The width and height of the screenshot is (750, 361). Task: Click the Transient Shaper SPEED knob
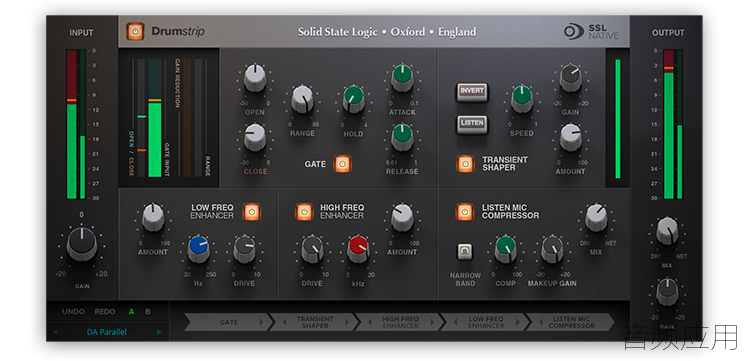coord(522,98)
